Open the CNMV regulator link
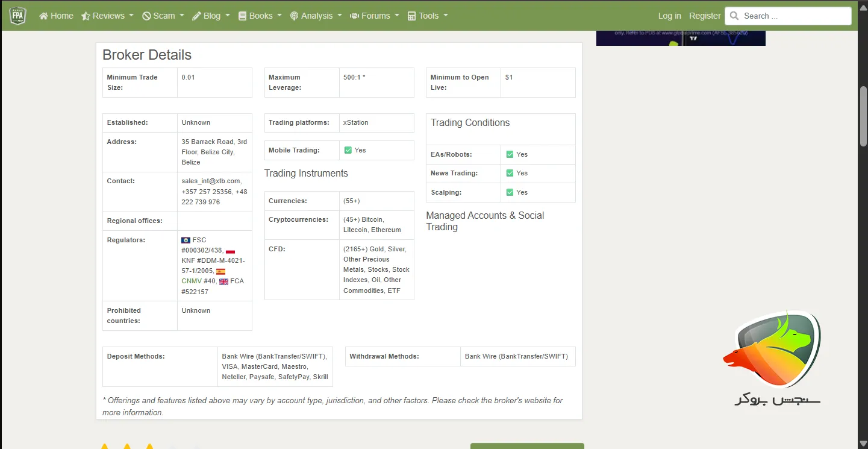The width and height of the screenshot is (868, 449). (192, 281)
